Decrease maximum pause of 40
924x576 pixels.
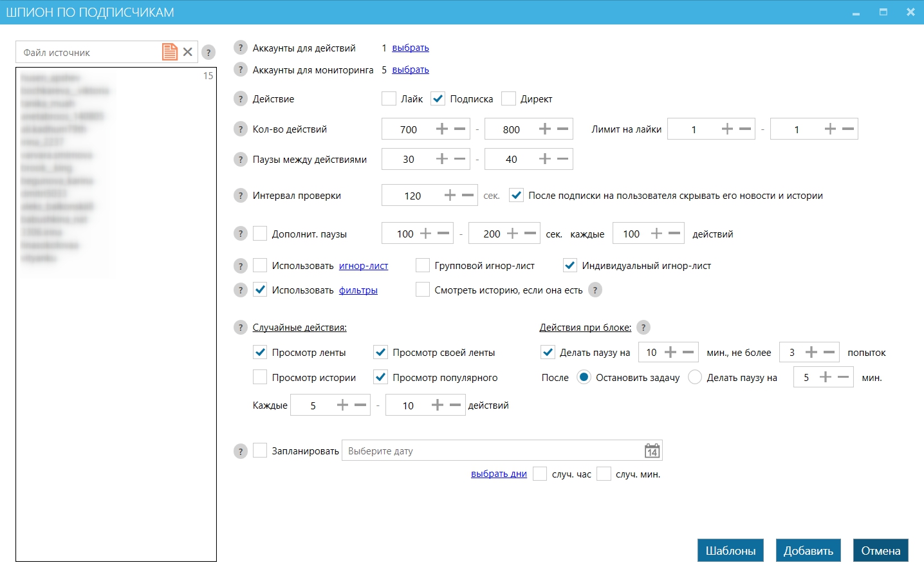coord(563,159)
